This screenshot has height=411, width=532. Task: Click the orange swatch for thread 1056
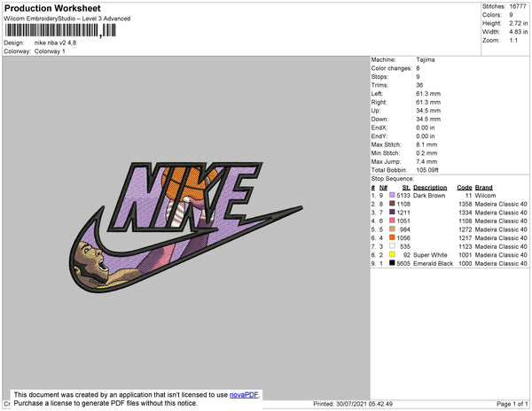point(392,237)
